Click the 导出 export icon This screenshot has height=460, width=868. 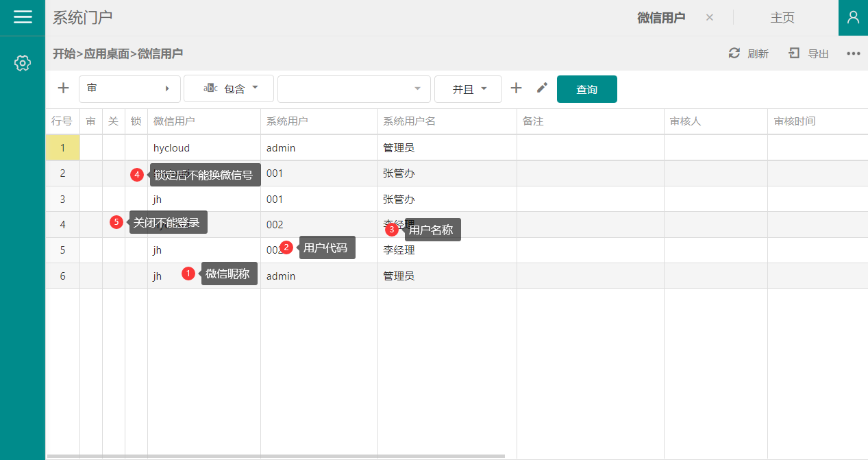[794, 53]
